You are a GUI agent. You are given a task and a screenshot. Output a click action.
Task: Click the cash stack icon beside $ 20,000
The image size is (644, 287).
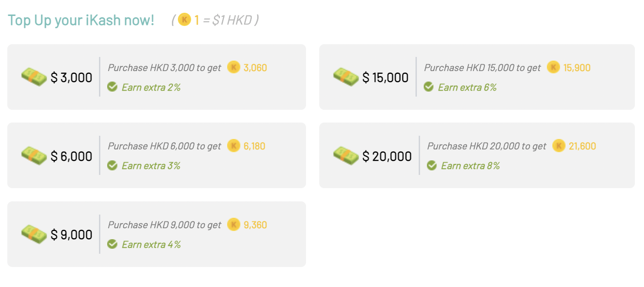point(346,156)
